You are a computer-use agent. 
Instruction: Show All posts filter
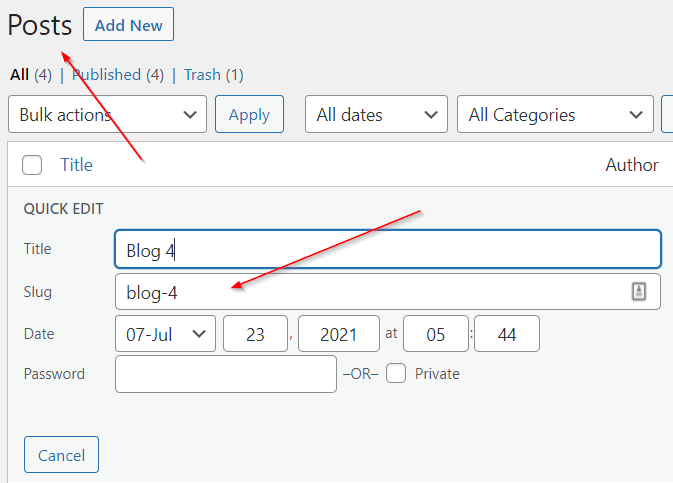click(19, 74)
